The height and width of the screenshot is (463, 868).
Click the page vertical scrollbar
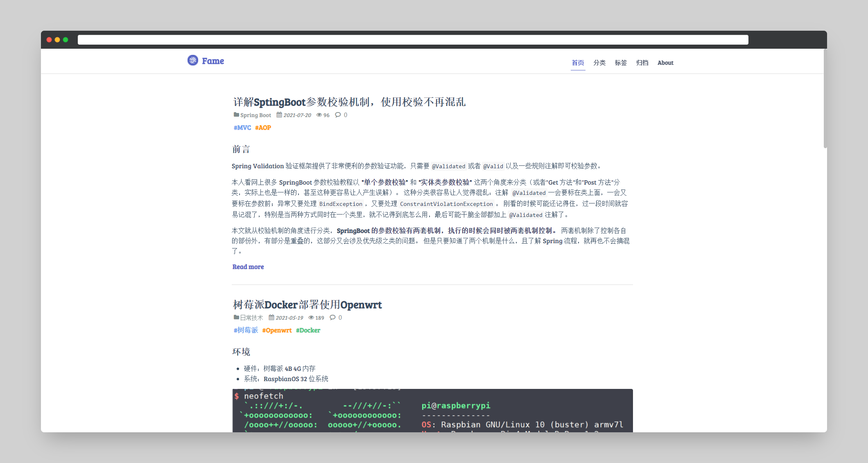(825, 98)
